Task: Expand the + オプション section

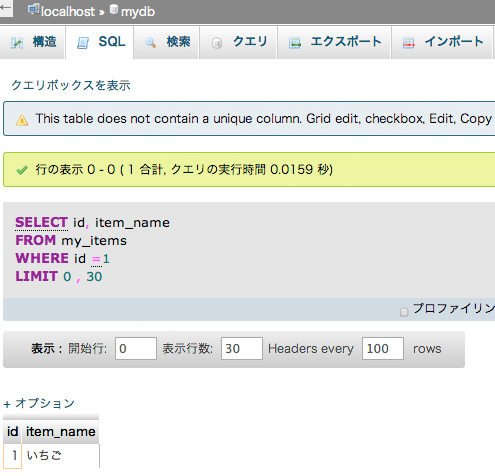Action: pyautogui.click(x=39, y=403)
